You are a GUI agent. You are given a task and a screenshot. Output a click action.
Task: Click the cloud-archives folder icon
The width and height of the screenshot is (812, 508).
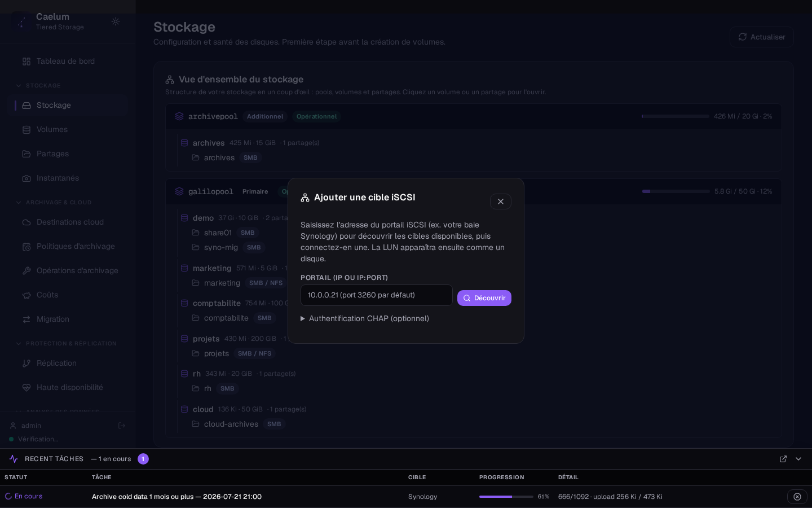click(196, 424)
